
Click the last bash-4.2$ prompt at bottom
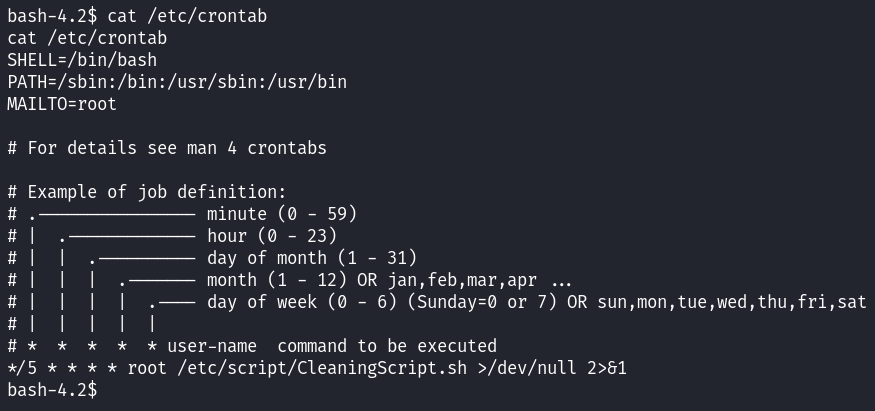click(x=52, y=390)
